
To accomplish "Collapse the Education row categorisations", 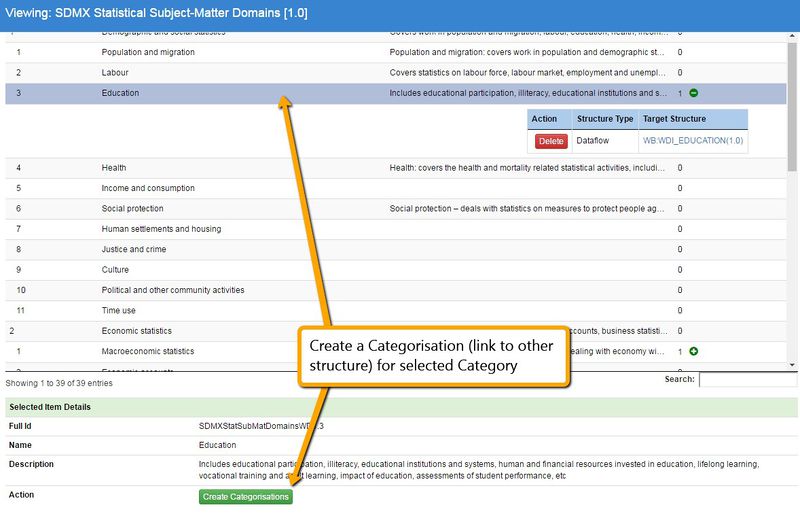I will tap(694, 93).
